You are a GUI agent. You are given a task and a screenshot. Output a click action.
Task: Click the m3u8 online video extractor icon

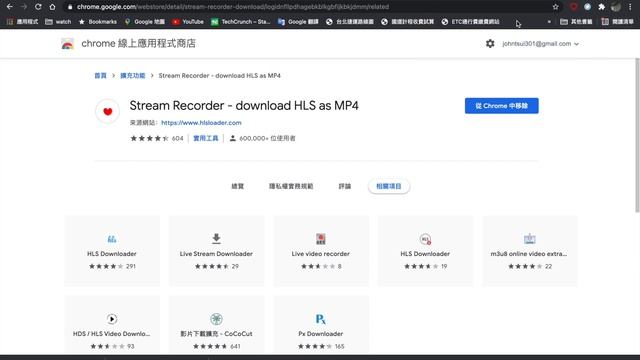(530, 239)
